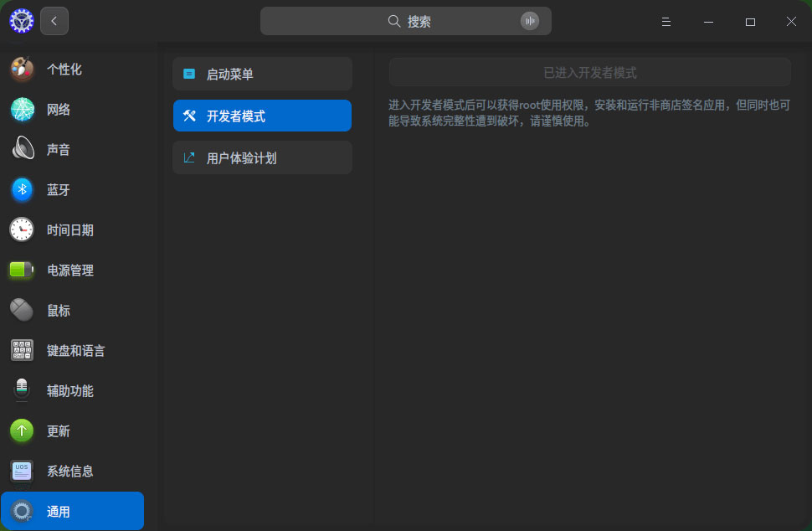Open 系统信息 (System Info) via its icon

pos(21,471)
